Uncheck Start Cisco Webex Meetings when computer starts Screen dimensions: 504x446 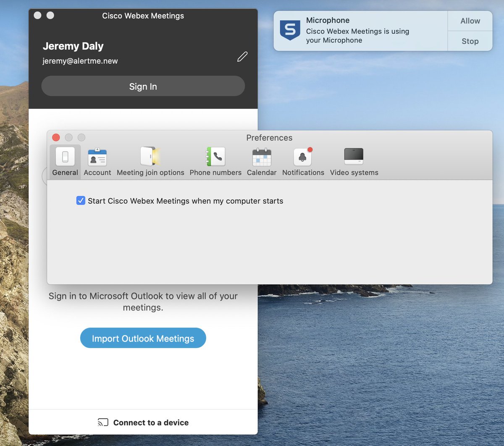click(81, 201)
